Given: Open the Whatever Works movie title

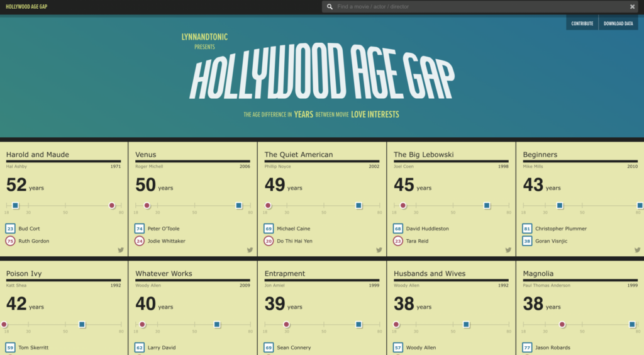Looking at the screenshot, I should pos(164,274).
